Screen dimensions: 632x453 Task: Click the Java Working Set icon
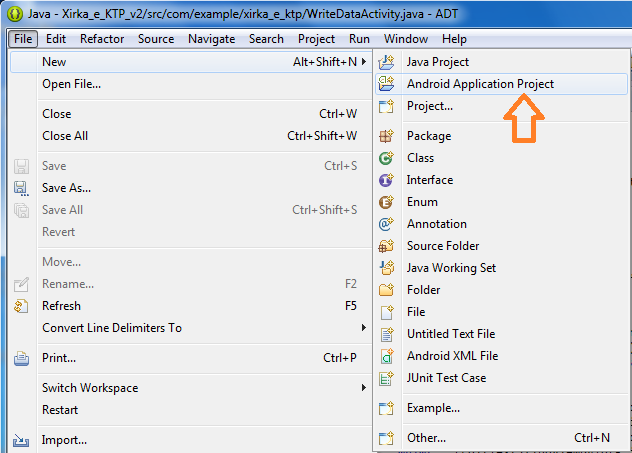pos(386,268)
